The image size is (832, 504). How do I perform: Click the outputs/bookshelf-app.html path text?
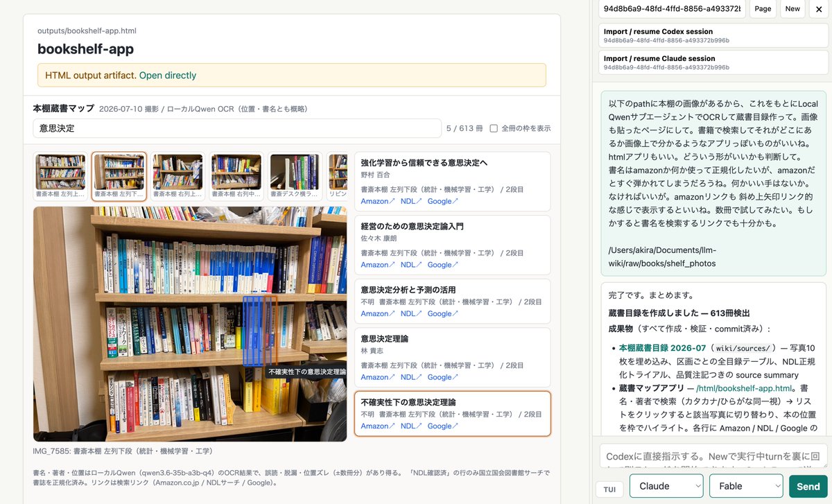(x=87, y=31)
